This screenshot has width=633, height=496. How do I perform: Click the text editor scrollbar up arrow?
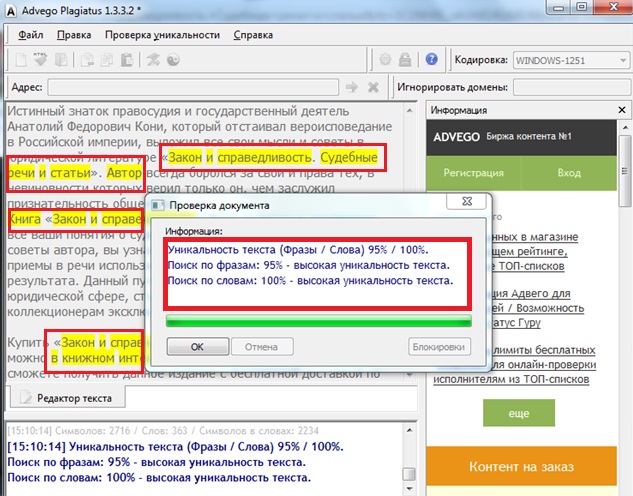[x=409, y=110]
